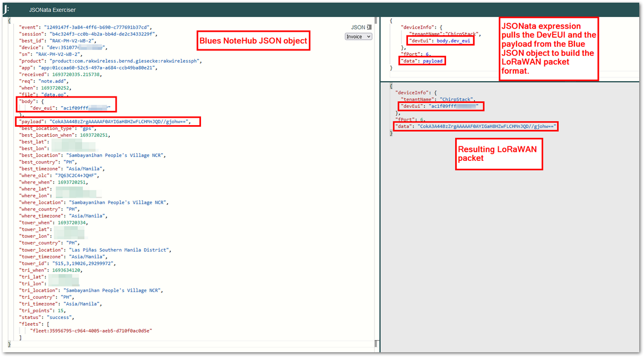Click the "best_id" line in the input JSON

pos(58,40)
